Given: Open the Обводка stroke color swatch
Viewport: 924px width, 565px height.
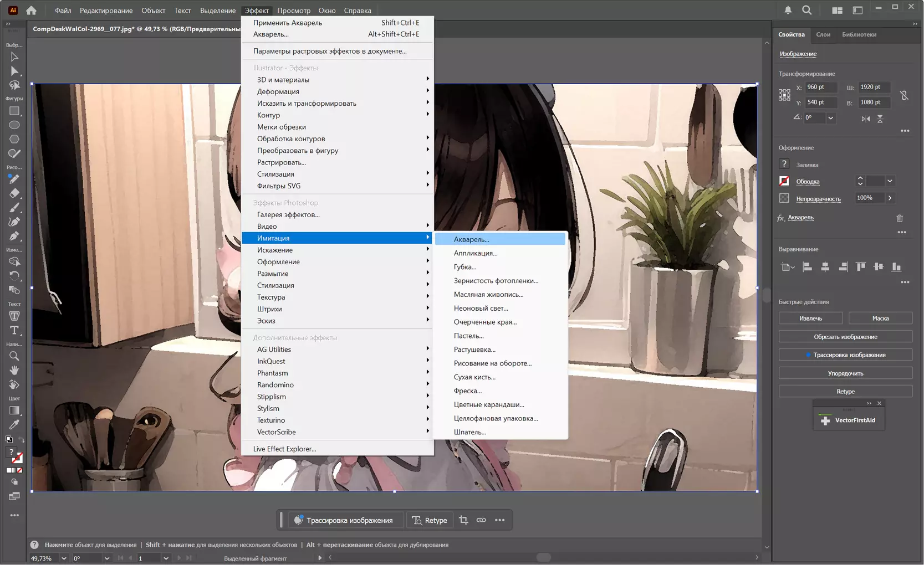Looking at the screenshot, I should tap(784, 181).
